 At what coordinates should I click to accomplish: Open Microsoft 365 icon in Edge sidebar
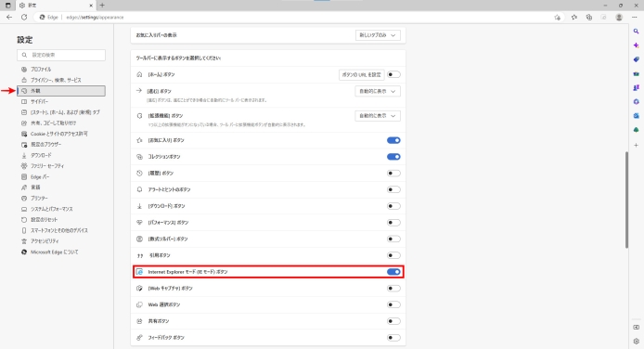(637, 102)
